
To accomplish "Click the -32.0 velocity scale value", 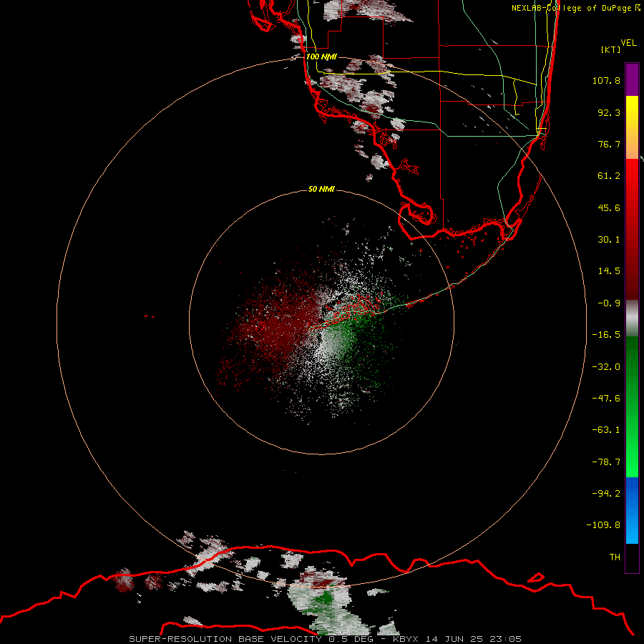I will click(606, 367).
